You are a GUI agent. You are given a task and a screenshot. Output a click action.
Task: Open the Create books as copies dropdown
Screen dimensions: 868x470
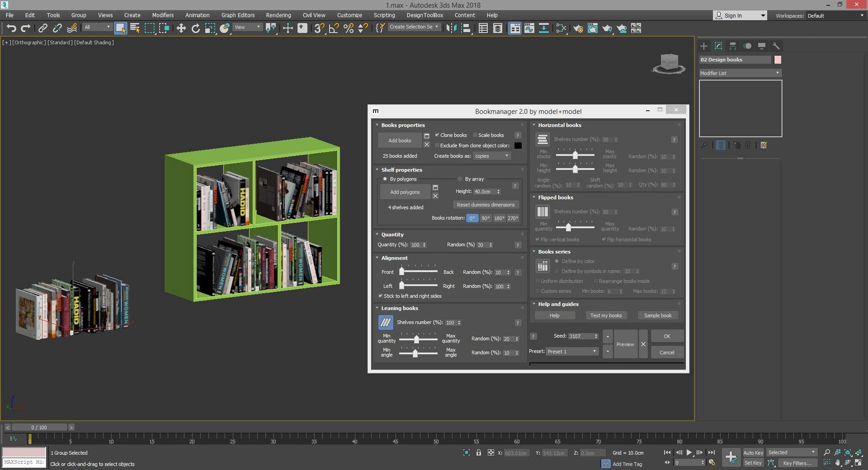click(x=492, y=156)
